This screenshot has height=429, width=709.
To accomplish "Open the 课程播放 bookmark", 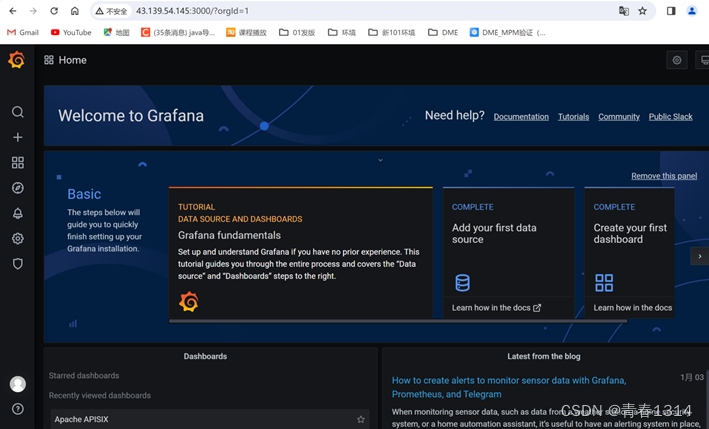I will pyautogui.click(x=246, y=33).
